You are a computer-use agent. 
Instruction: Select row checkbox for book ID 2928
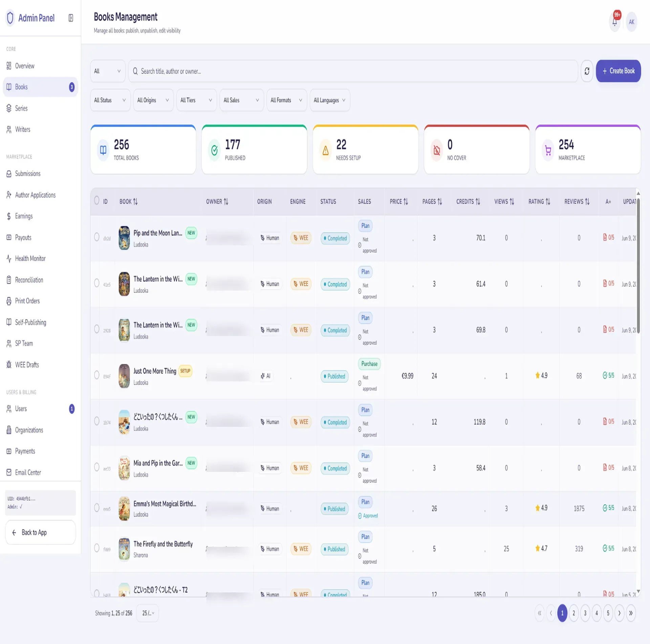coord(97,329)
